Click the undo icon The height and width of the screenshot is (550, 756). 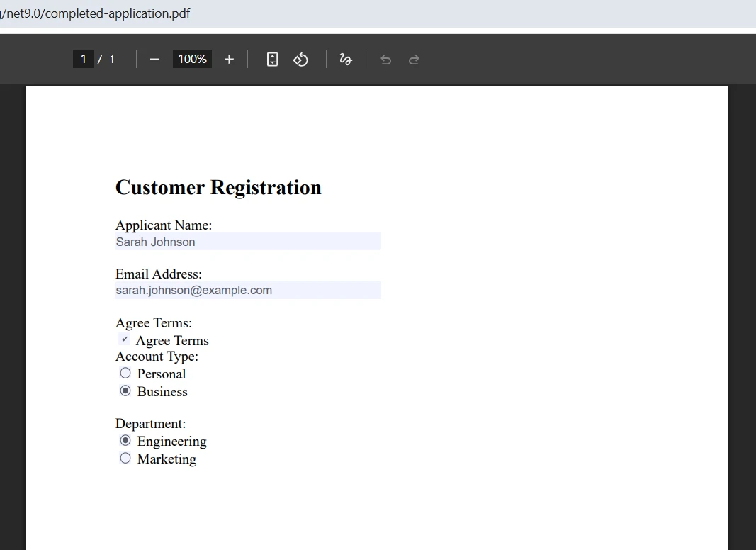click(x=385, y=60)
